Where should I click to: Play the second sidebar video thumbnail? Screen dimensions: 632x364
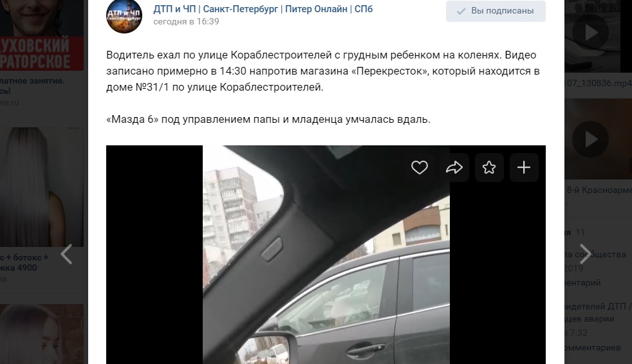pyautogui.click(x=591, y=140)
